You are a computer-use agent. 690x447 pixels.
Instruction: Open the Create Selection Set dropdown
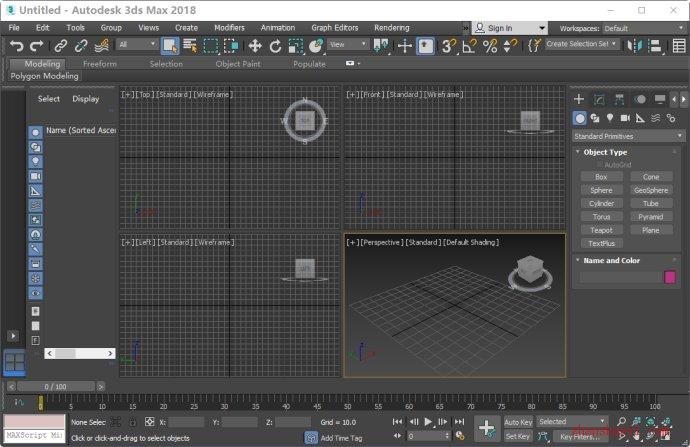[x=581, y=44]
